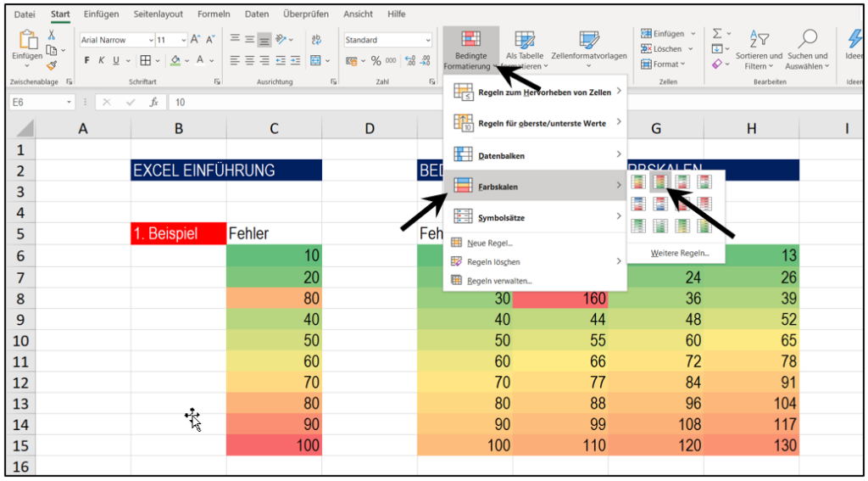Open the font size 11 dropdown
This screenshot has width=868, height=481.
click(x=184, y=40)
